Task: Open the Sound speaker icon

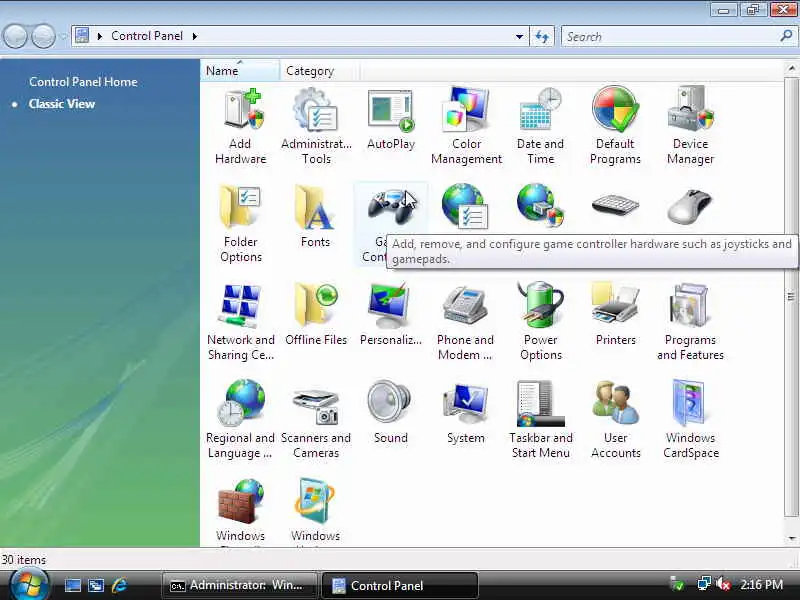Action: (x=389, y=402)
